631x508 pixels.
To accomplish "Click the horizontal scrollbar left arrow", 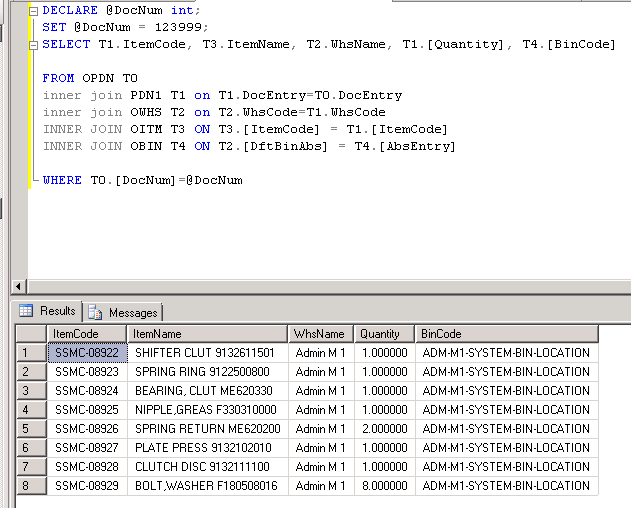I will tap(18, 287).
